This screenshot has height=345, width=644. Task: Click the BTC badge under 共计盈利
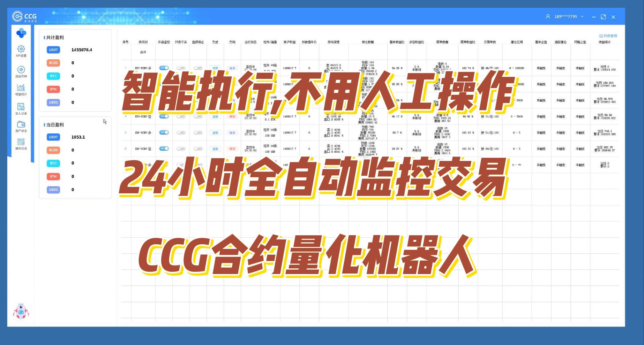click(53, 76)
